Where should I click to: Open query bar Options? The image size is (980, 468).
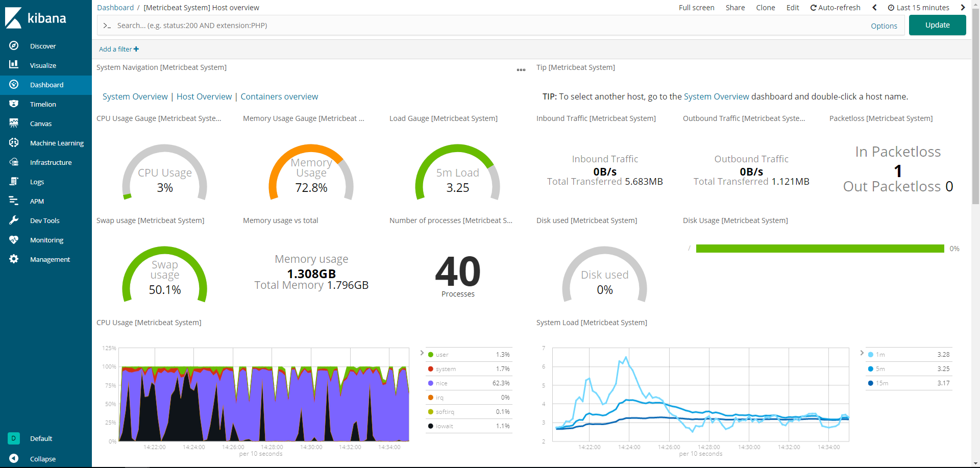pos(884,26)
